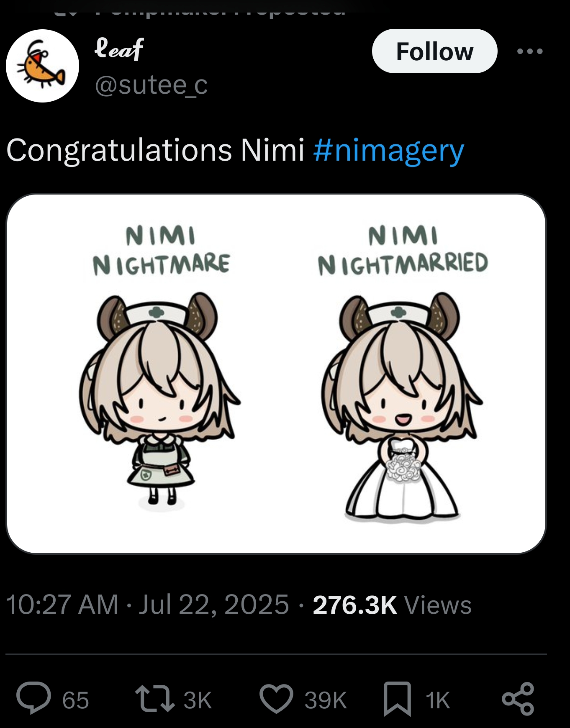Open the share icon
The width and height of the screenshot is (570, 728).
tap(518, 699)
